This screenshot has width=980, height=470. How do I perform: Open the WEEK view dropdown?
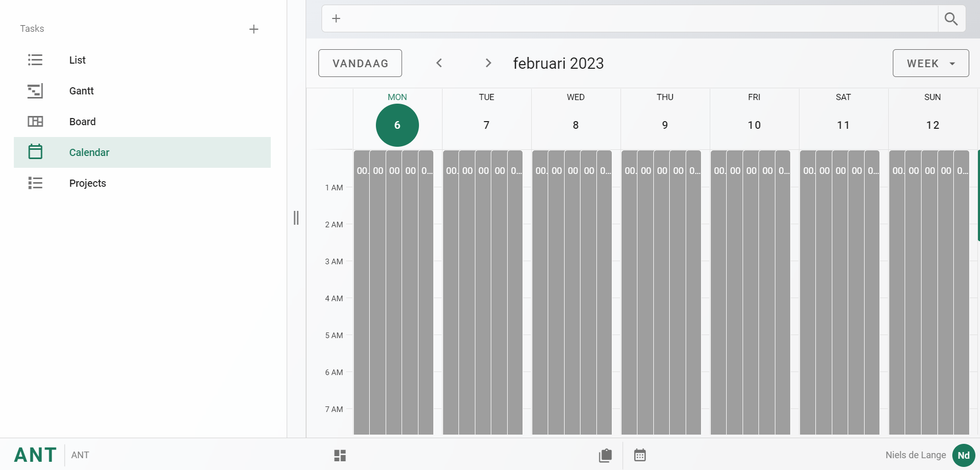[930, 63]
